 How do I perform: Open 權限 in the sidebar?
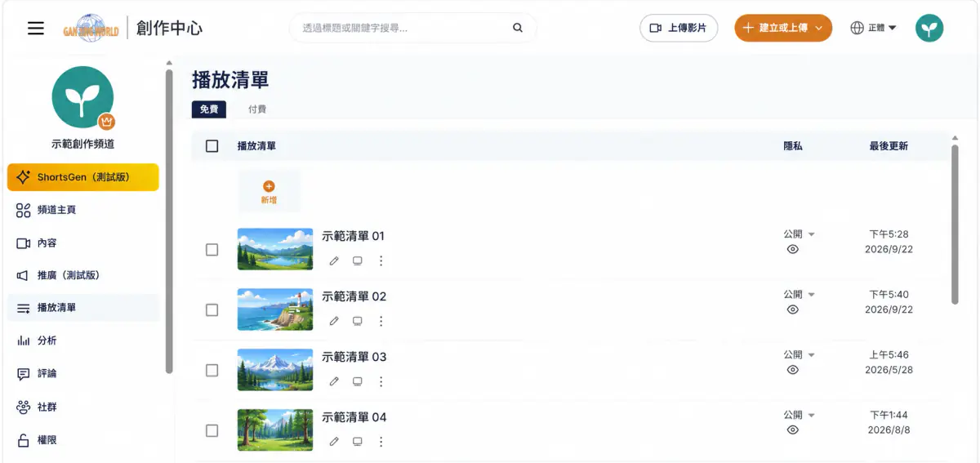click(x=82, y=440)
